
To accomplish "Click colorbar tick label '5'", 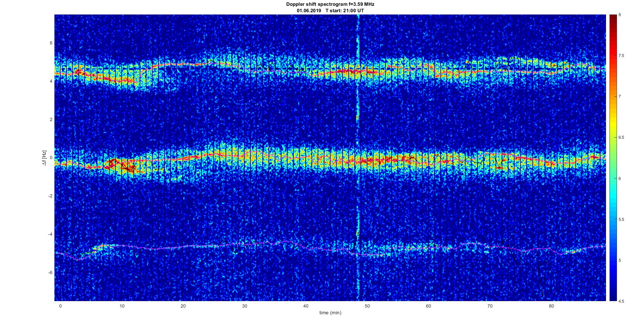I will tap(620, 260).
